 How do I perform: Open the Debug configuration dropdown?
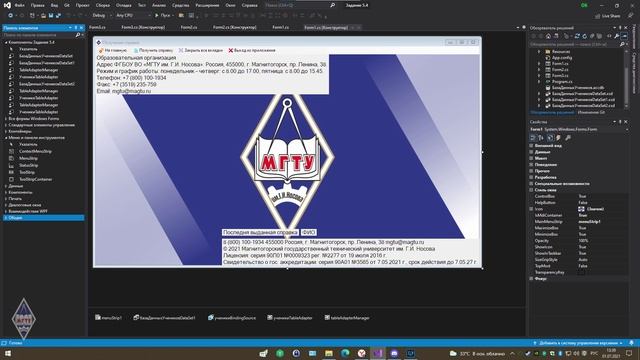[x=102, y=16]
